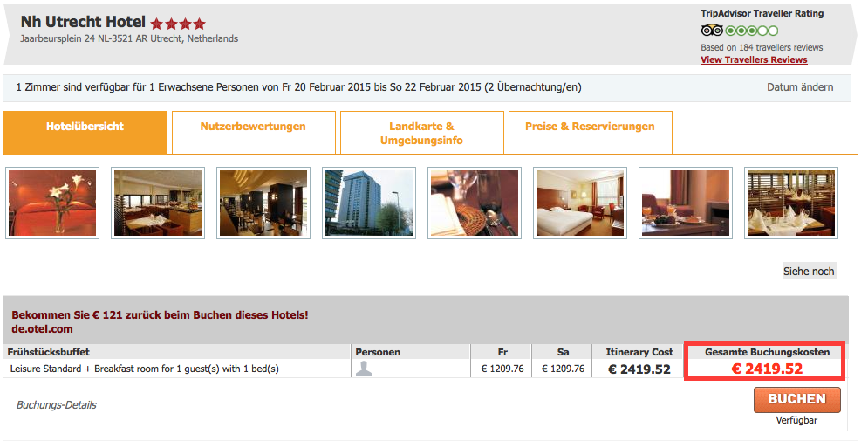Image resolution: width=868 pixels, height=441 pixels.
Task: Click the Nh Utrecht Hotel title
Action: pos(83,22)
